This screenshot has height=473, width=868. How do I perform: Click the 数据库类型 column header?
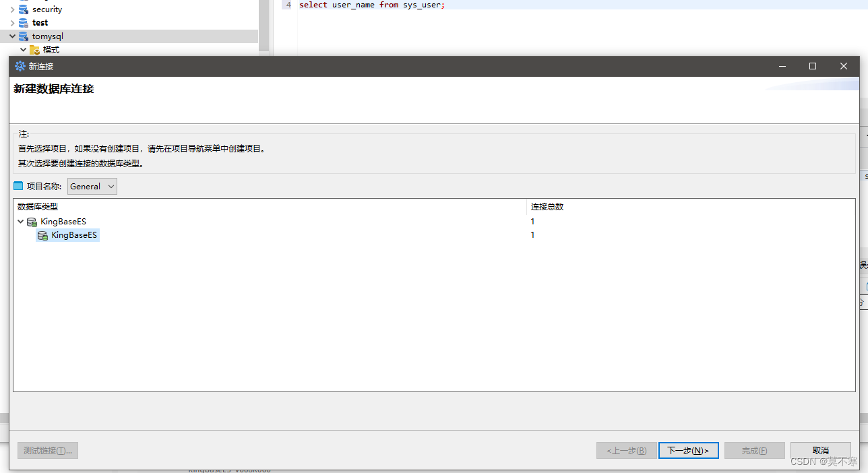[270, 207]
